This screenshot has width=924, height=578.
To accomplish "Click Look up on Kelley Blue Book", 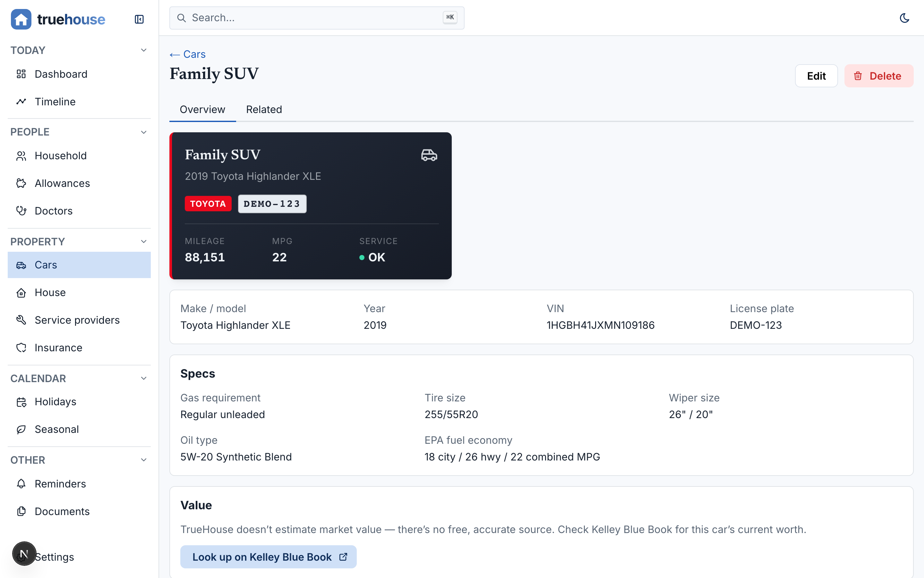I will pyautogui.click(x=269, y=556).
